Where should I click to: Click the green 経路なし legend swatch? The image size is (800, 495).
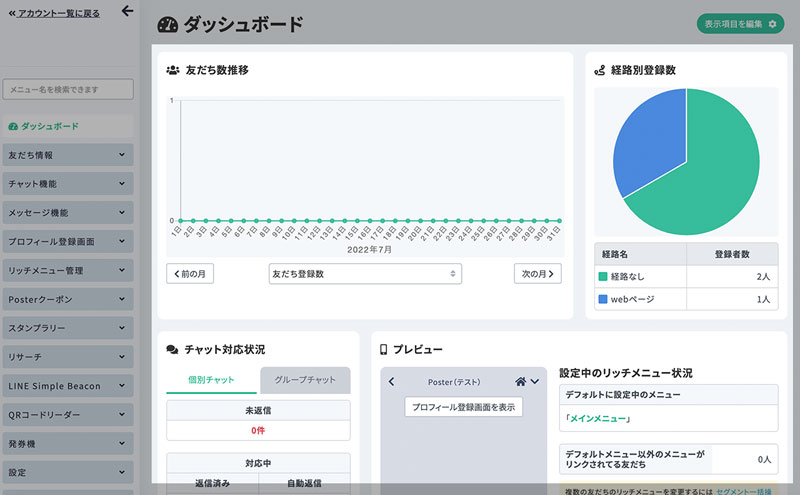pos(603,277)
